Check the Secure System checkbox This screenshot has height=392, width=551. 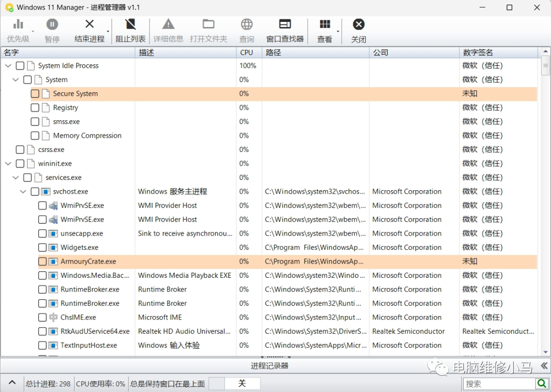click(35, 94)
